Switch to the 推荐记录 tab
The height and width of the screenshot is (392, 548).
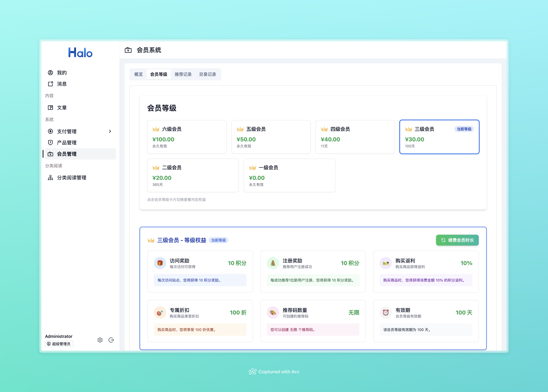click(183, 74)
